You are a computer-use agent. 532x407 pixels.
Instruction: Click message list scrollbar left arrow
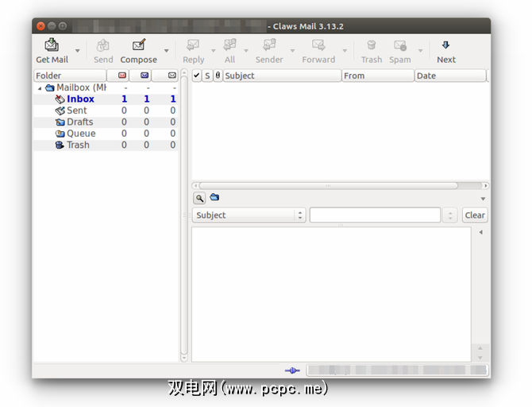(x=195, y=185)
